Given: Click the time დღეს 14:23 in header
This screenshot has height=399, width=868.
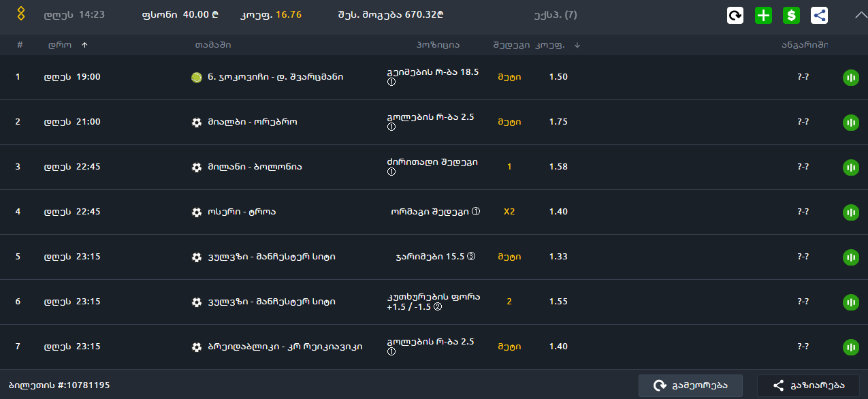Looking at the screenshot, I should click(74, 14).
